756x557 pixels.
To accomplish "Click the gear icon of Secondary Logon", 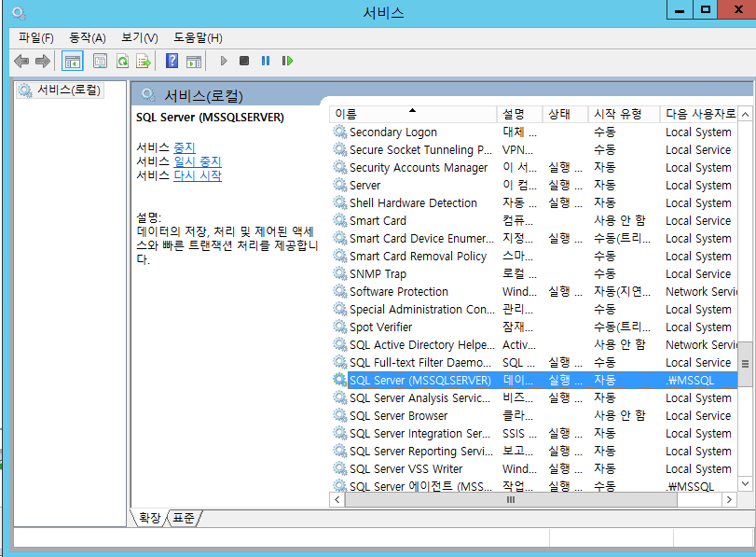I will (340, 132).
